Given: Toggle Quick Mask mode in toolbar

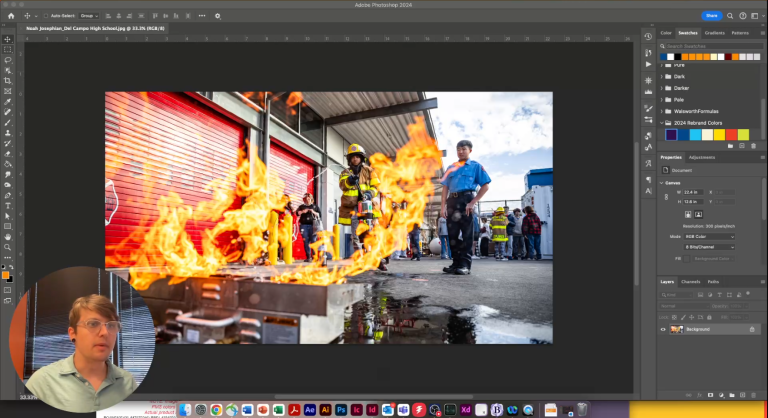Looking at the screenshot, I should 7,290.
